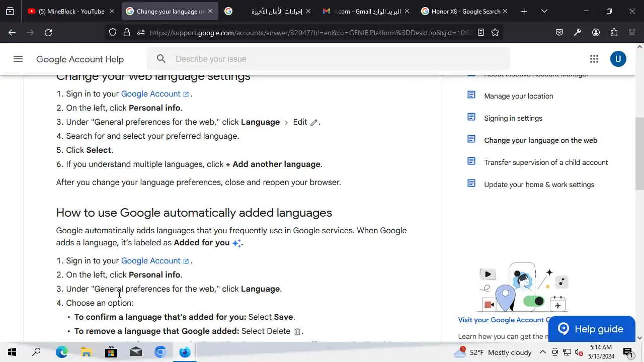List all tabs with the chevron

[x=544, y=11]
